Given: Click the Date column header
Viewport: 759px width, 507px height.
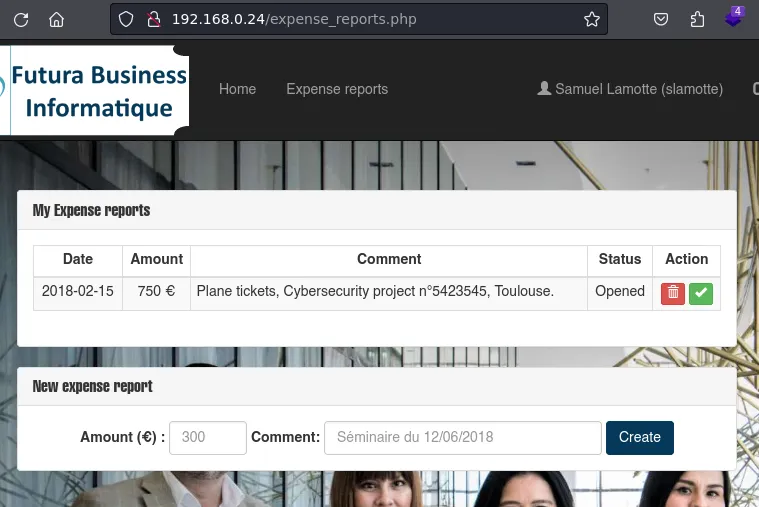Looking at the screenshot, I should tap(77, 259).
